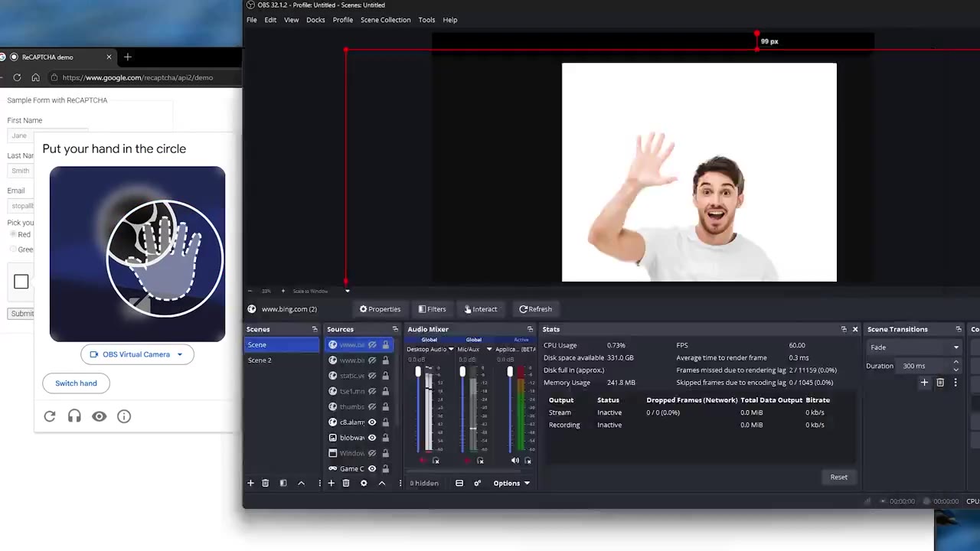The image size is (980, 551).
Task: Open source Filters button
Action: [433, 309]
